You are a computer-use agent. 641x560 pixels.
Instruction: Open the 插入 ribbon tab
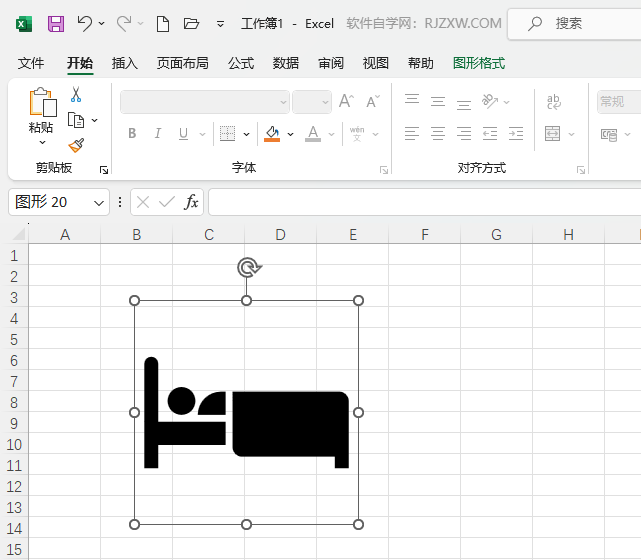click(125, 63)
